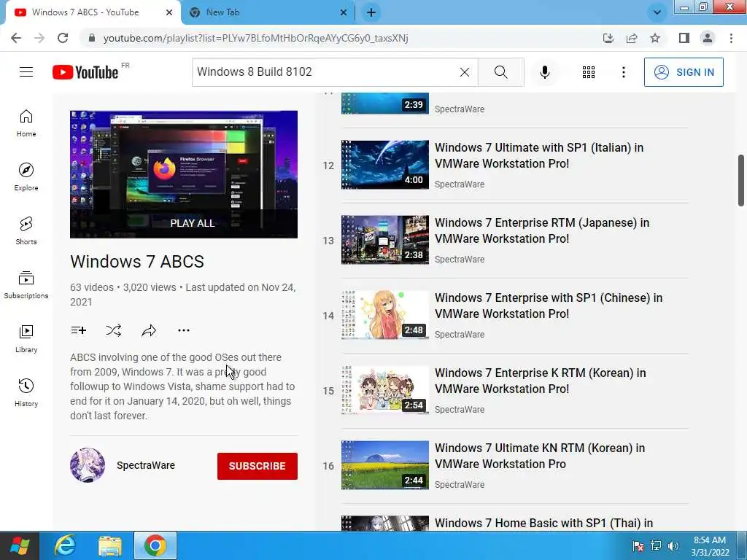747x560 pixels.
Task: Go back in browser history
Action: (x=16, y=38)
